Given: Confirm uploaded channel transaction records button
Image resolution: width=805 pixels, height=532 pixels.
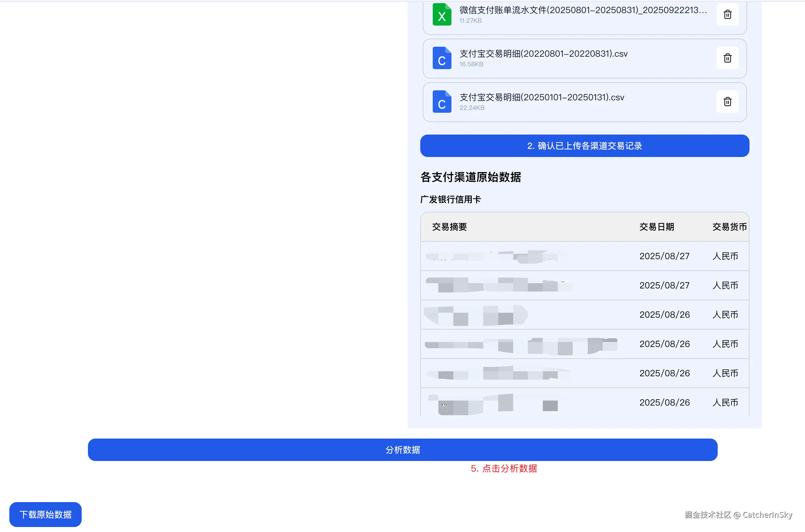Looking at the screenshot, I should [584, 146].
